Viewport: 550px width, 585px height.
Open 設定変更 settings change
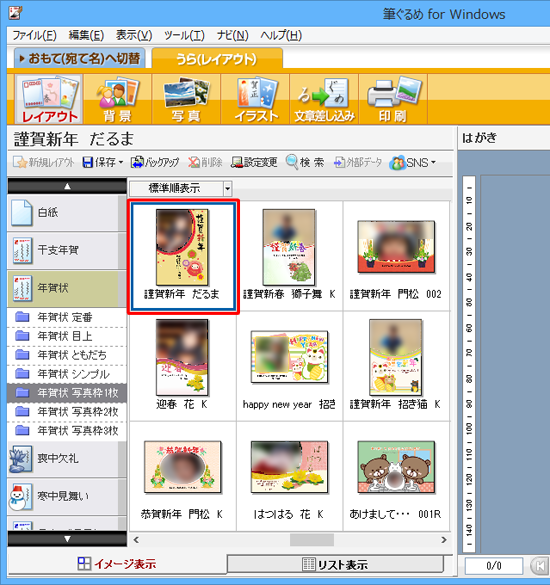(254, 162)
